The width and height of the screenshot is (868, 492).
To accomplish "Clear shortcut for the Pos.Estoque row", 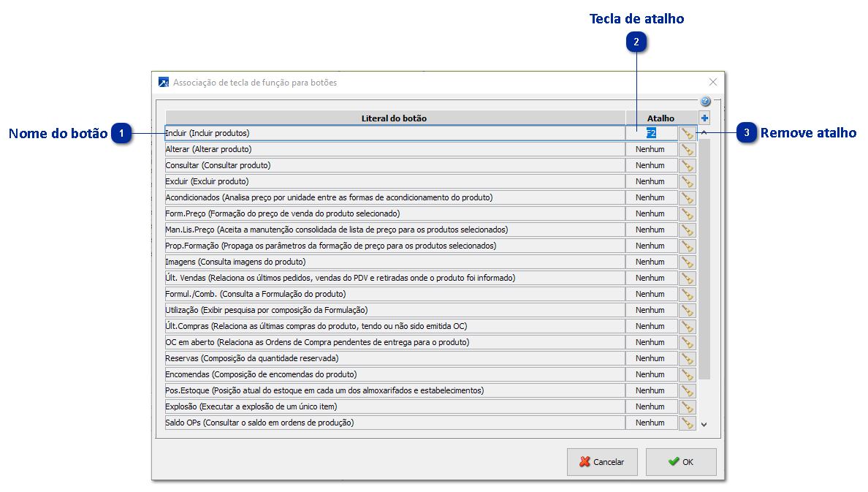I will (x=687, y=390).
